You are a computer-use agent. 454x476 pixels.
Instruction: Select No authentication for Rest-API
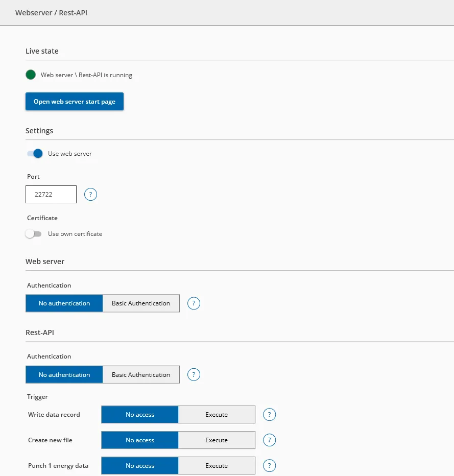coord(64,374)
